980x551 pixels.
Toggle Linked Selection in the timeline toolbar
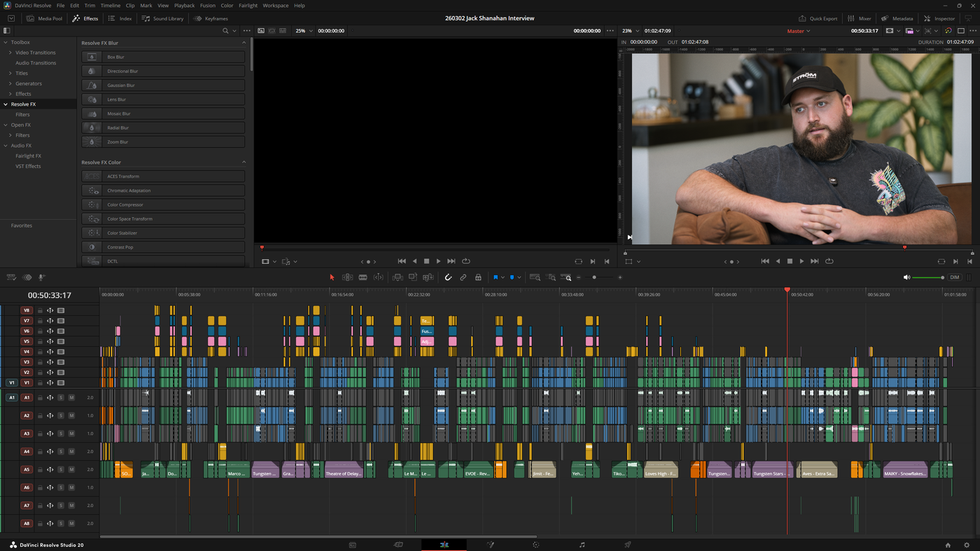click(x=463, y=277)
